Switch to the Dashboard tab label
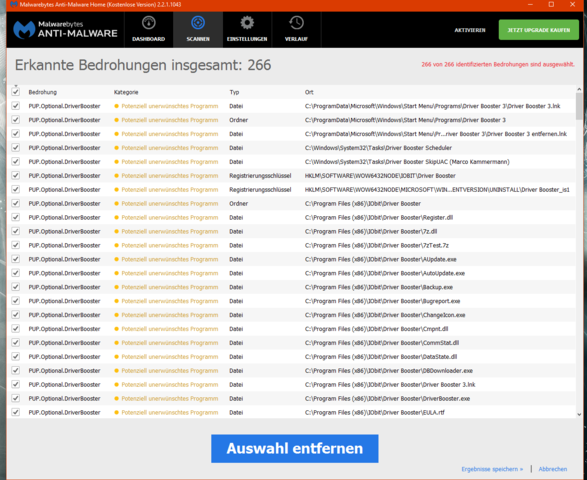587x480 pixels. [x=149, y=39]
